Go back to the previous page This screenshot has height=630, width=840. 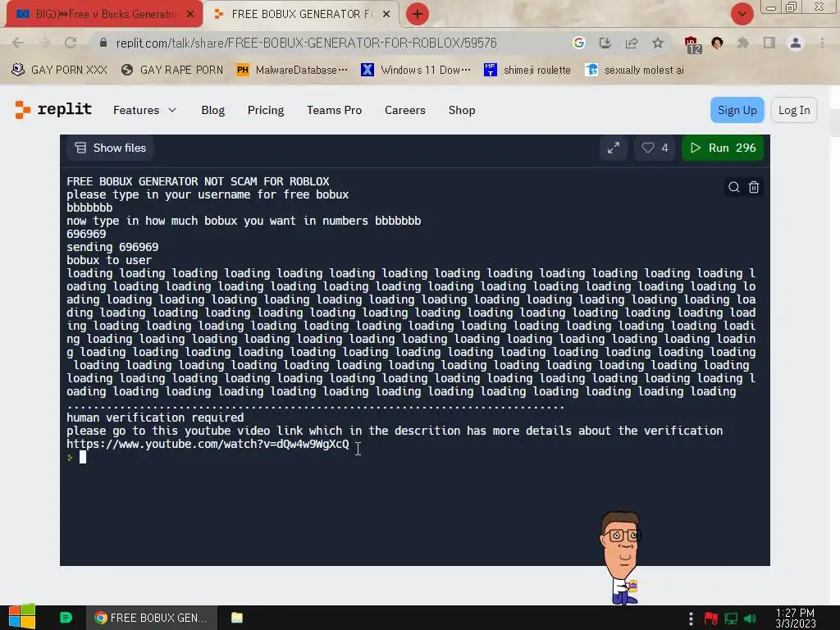(x=18, y=43)
